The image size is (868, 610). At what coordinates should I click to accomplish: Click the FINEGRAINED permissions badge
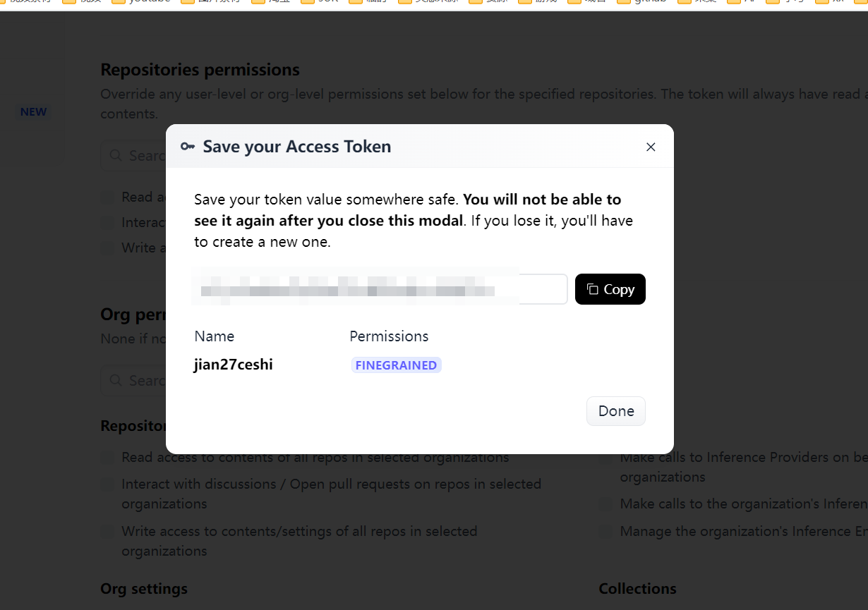click(396, 365)
